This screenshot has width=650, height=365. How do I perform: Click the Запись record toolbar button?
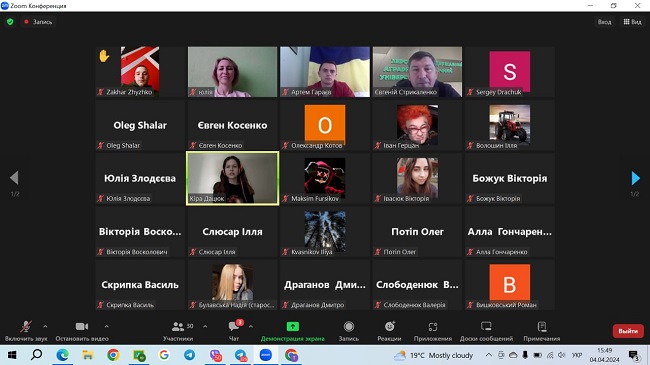(349, 331)
